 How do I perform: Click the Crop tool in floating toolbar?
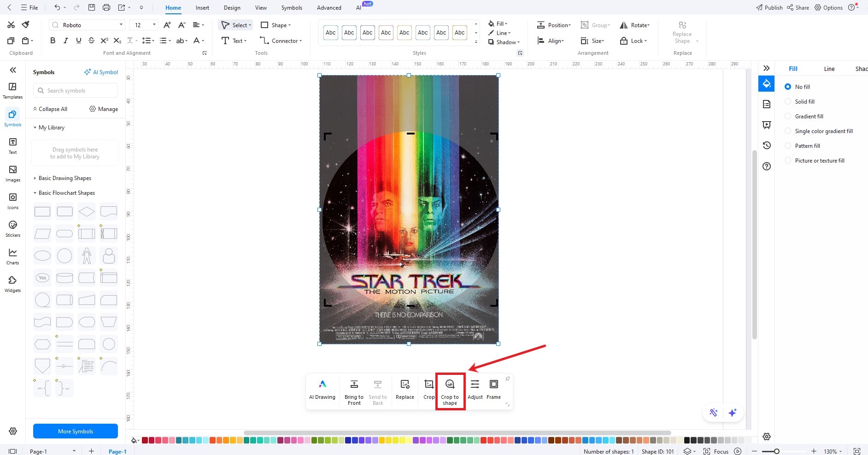point(429,389)
